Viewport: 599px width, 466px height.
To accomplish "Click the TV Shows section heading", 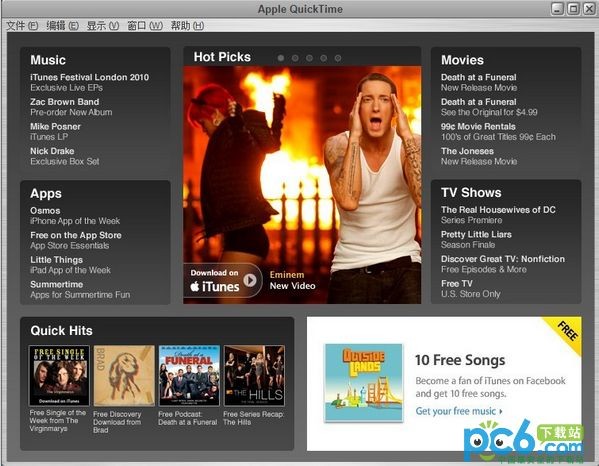I will click(x=471, y=193).
